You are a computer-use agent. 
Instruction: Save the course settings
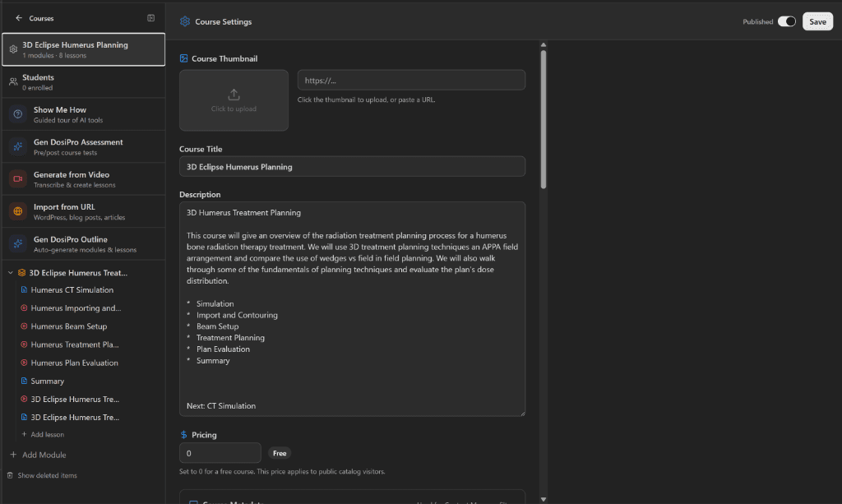(x=817, y=21)
